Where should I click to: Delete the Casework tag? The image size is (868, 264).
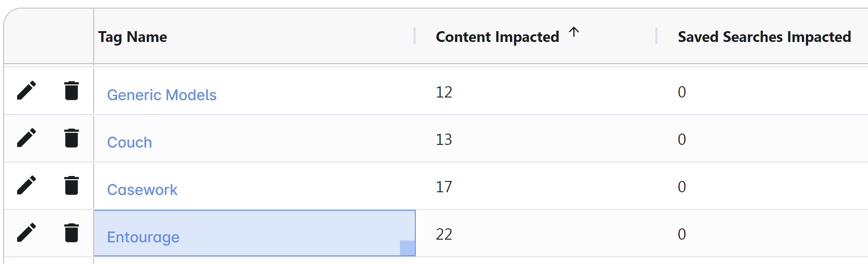pyautogui.click(x=72, y=185)
